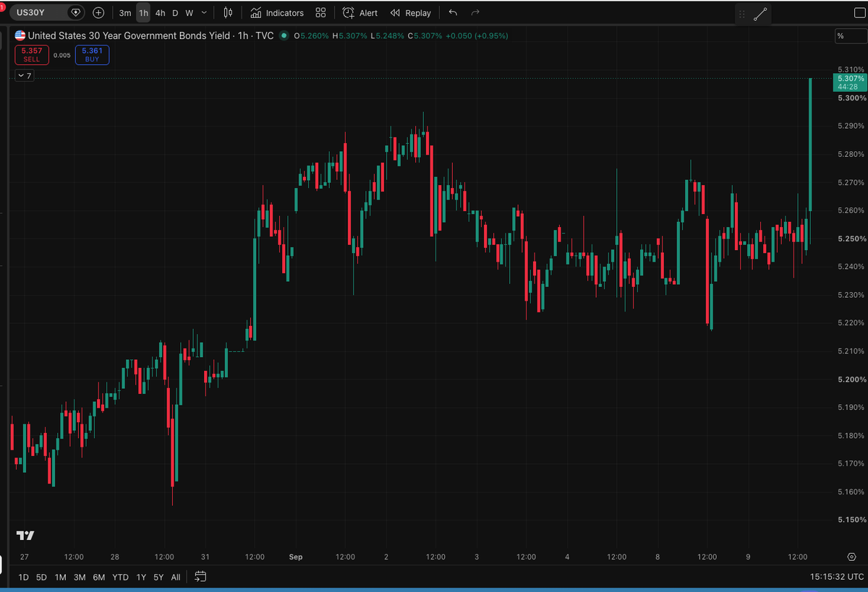Viewport: 868px width, 592px height.
Task: Click the TradingView logo on the chart
Action: click(x=25, y=536)
